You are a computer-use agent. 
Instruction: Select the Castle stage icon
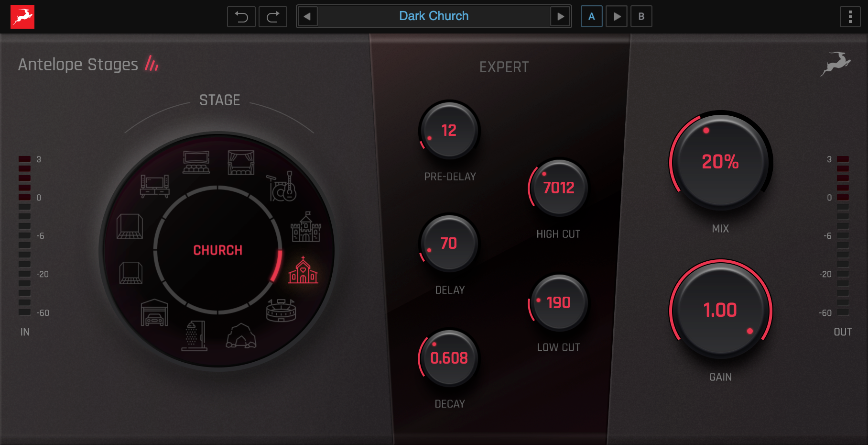[306, 227]
